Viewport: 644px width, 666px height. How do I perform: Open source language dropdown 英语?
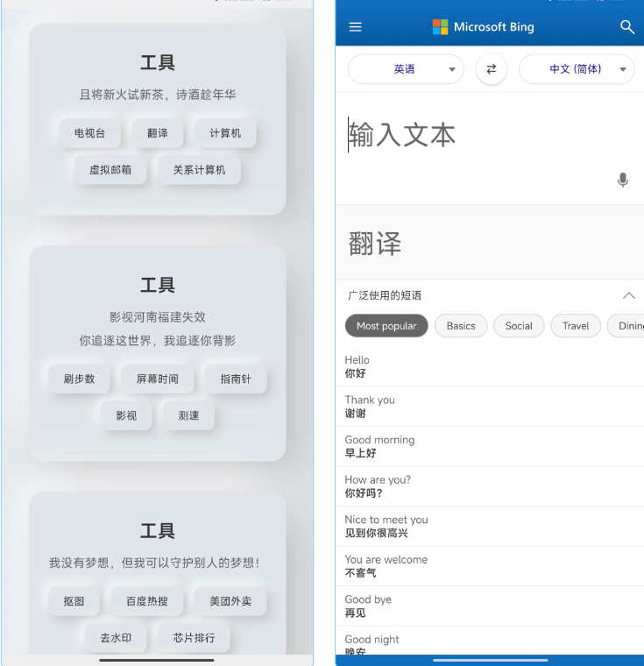click(406, 69)
